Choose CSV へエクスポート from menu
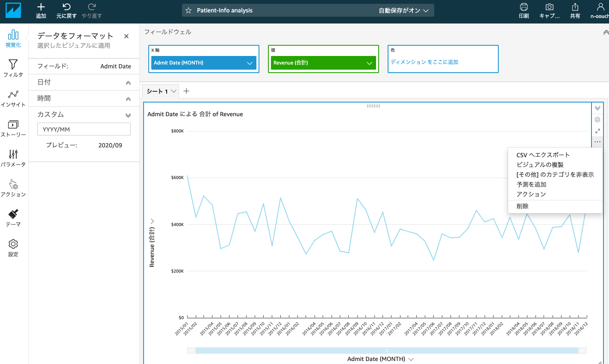 543,155
